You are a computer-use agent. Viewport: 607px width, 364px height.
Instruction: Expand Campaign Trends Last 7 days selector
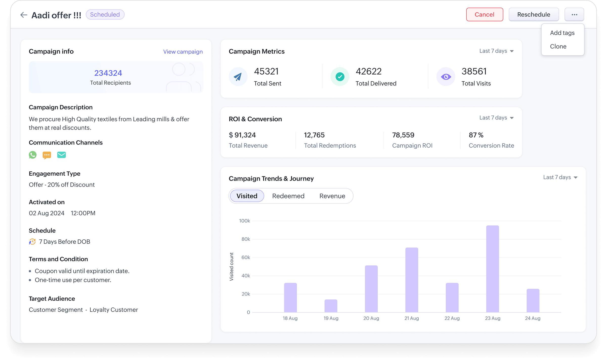point(560,177)
